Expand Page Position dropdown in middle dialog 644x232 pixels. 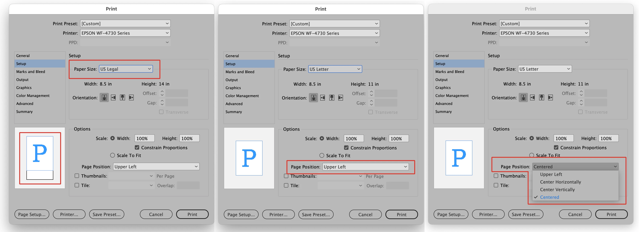tap(365, 167)
